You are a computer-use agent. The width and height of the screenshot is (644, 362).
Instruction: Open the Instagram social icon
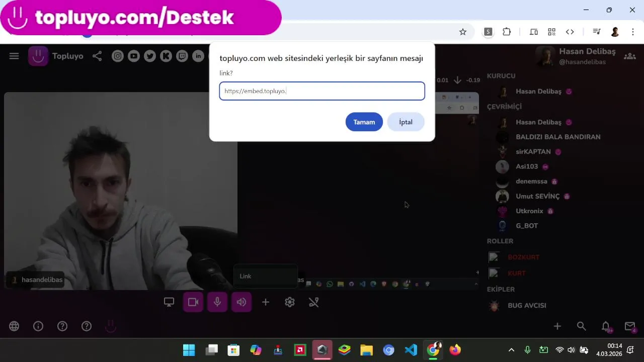point(118,56)
